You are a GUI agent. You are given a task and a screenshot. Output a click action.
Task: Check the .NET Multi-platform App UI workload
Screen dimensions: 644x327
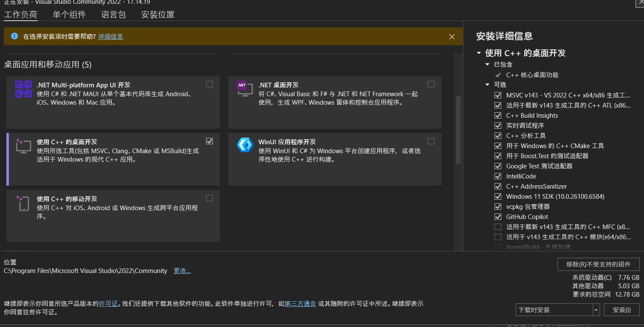click(x=209, y=84)
